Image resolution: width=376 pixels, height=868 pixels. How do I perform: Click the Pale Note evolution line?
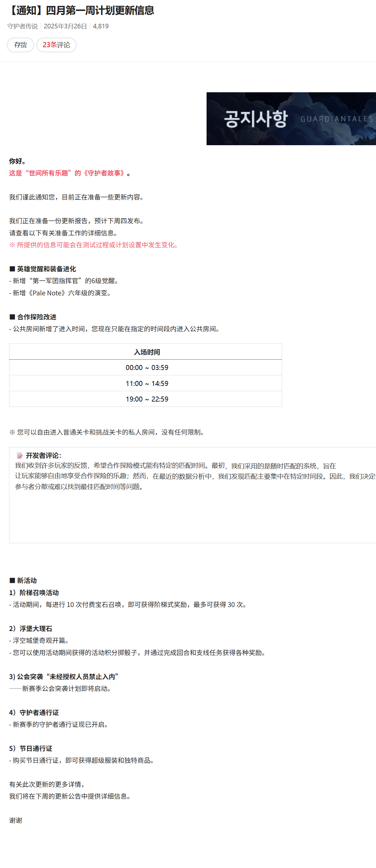click(x=60, y=293)
